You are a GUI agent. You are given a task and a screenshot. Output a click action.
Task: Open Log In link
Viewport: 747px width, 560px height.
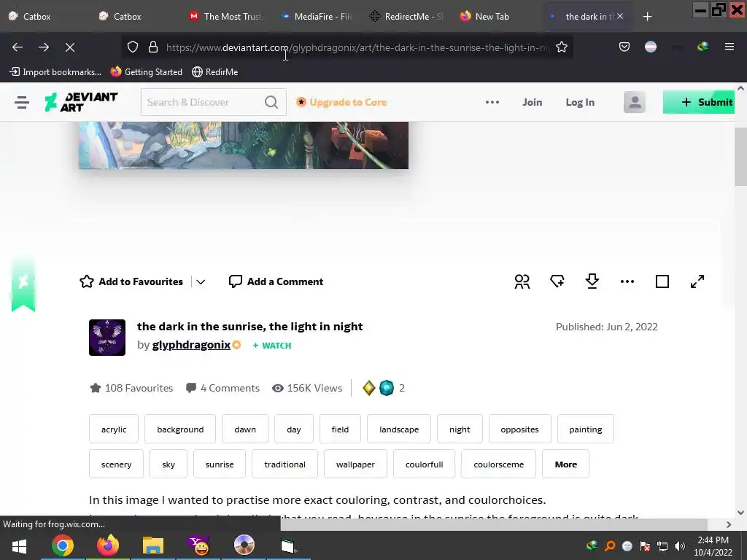[x=580, y=102]
